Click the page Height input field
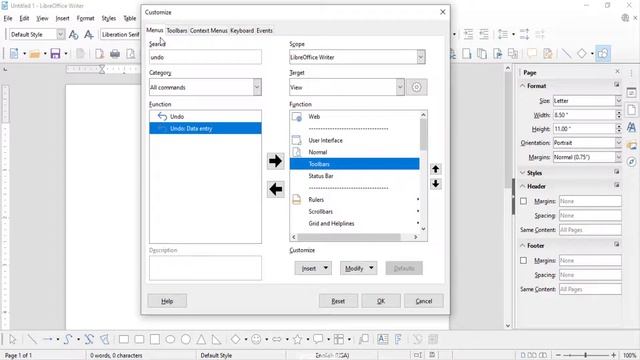The image size is (640, 360). [x=584, y=129]
